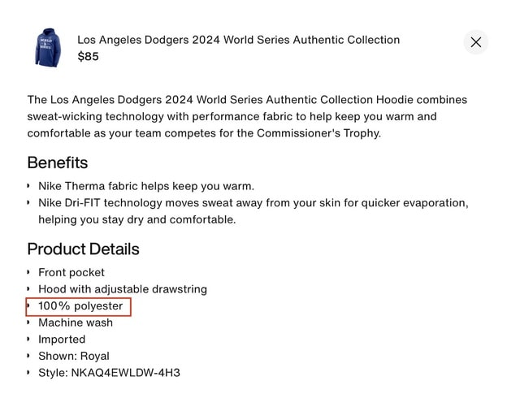The width and height of the screenshot is (520, 420).
Task: Click the Machine wash detail
Action: click(76, 323)
